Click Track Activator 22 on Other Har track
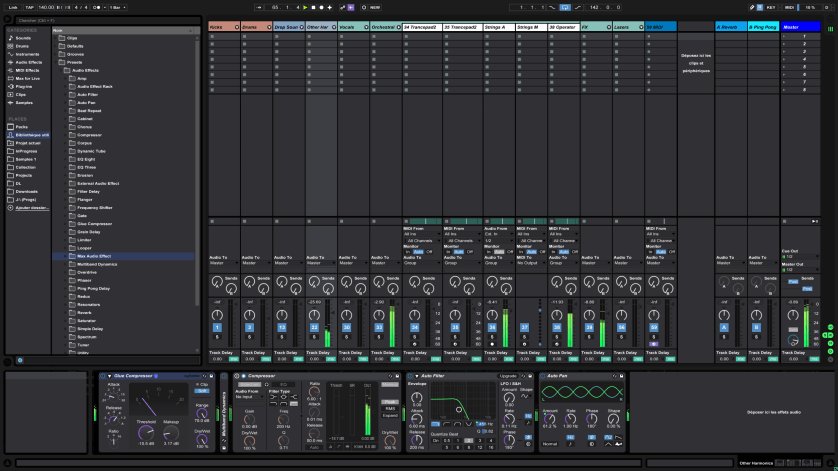This screenshot has height=471, width=838. click(x=314, y=327)
